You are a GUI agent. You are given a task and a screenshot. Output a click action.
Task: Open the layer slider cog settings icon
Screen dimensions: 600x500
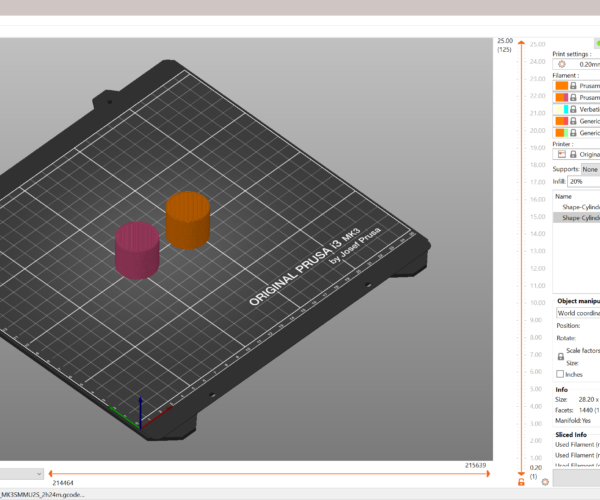(545, 482)
